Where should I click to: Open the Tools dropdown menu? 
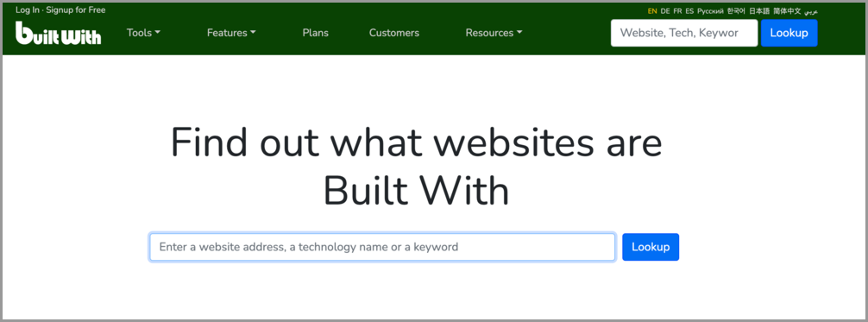(143, 33)
